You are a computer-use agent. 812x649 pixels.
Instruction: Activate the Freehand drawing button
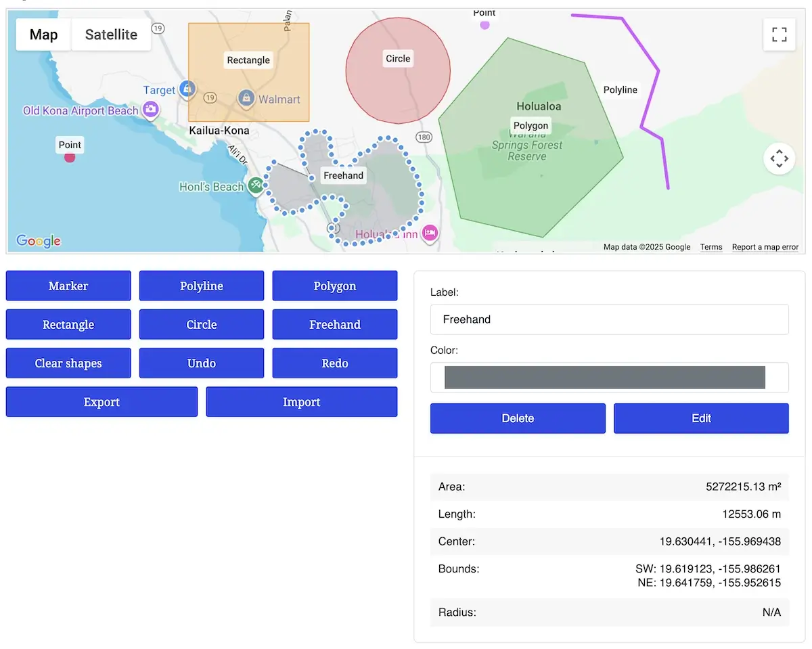[335, 324]
